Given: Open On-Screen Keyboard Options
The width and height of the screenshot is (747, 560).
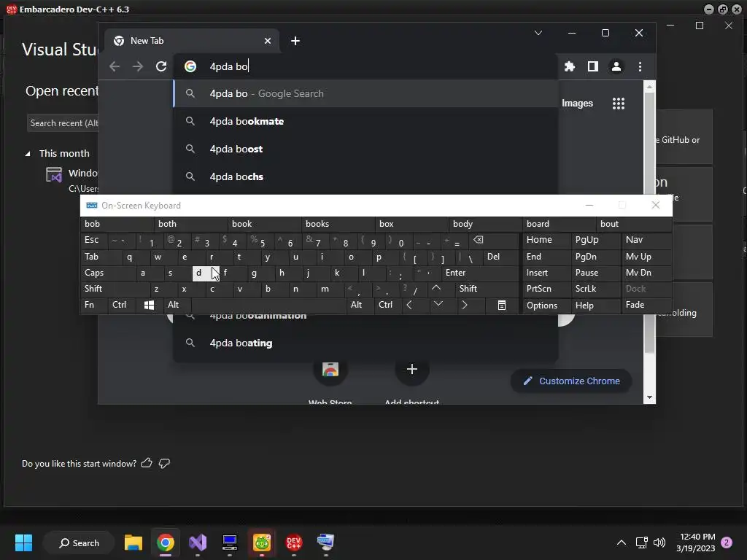Looking at the screenshot, I should [x=546, y=306].
